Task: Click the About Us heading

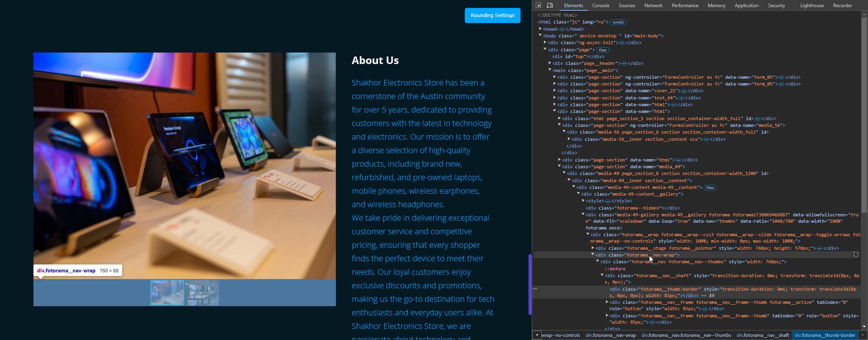Action: [375, 60]
